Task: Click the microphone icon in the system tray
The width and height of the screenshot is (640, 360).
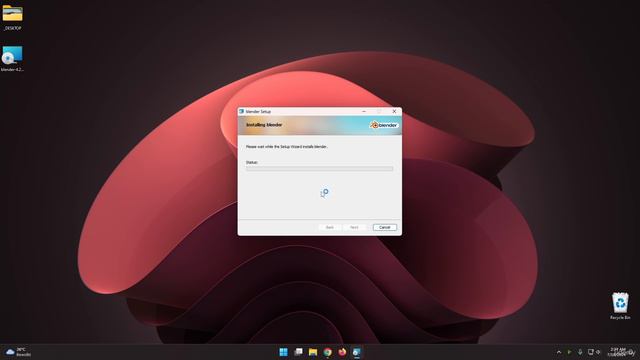Action: click(580, 352)
